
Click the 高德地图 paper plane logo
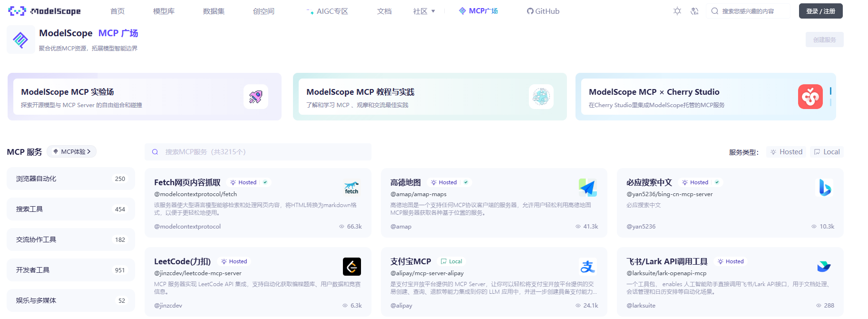point(588,188)
